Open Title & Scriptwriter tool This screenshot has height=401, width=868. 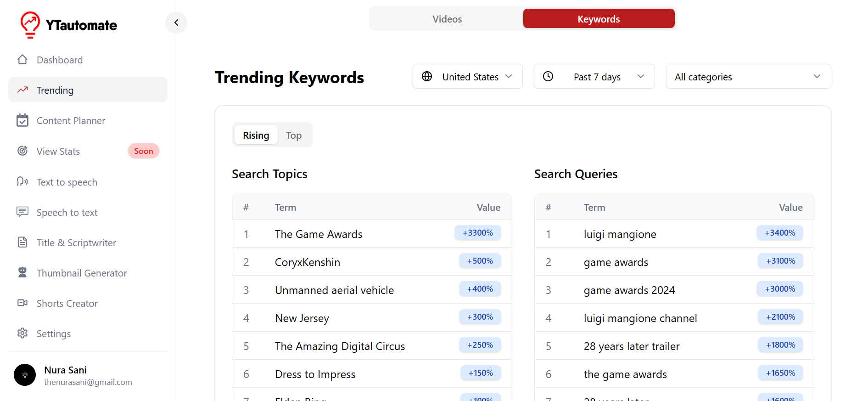pyautogui.click(x=88, y=243)
